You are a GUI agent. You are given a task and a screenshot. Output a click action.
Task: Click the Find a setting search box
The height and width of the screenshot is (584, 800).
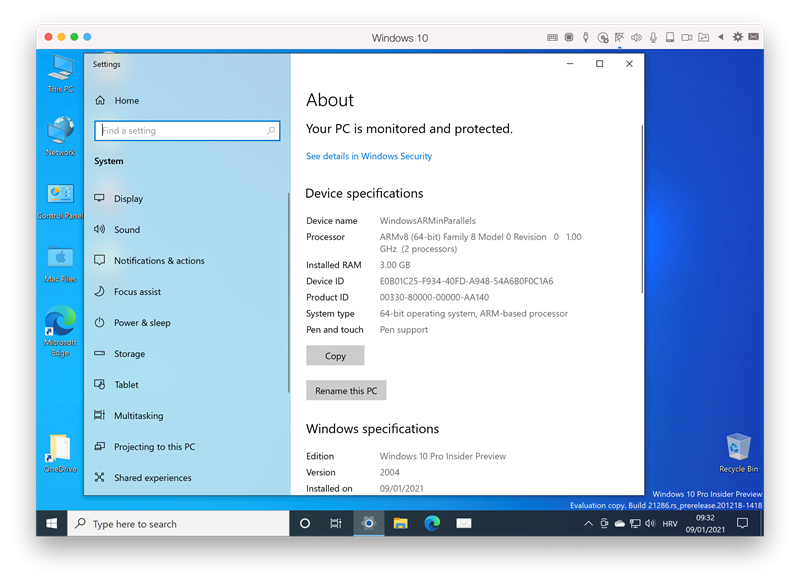[186, 130]
